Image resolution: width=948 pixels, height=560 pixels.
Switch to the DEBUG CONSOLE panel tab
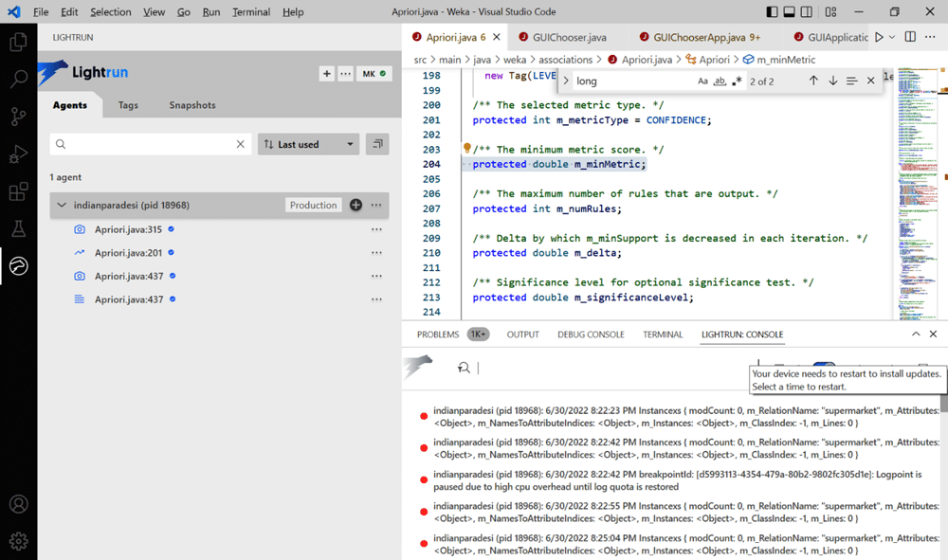point(591,334)
